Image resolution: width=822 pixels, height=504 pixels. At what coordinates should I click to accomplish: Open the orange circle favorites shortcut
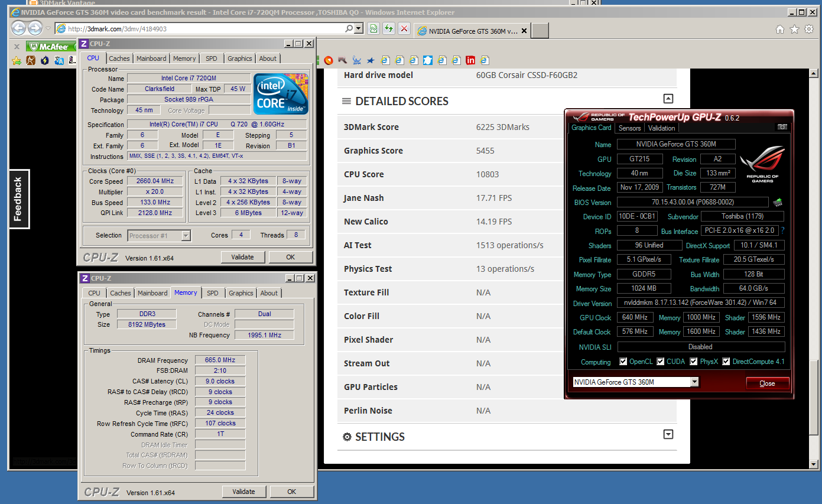tap(329, 60)
